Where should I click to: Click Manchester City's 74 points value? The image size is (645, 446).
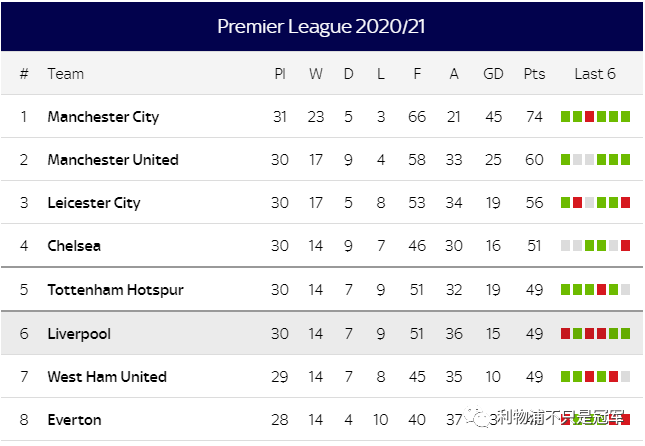point(534,117)
